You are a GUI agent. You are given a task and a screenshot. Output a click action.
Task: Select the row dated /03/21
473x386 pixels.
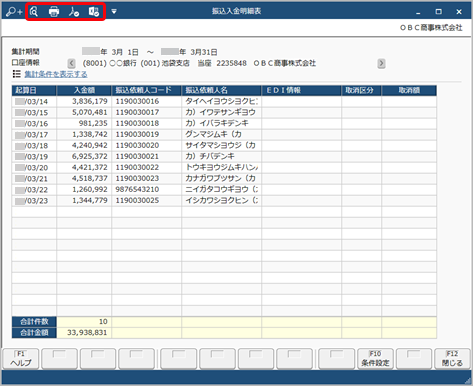tap(224, 178)
